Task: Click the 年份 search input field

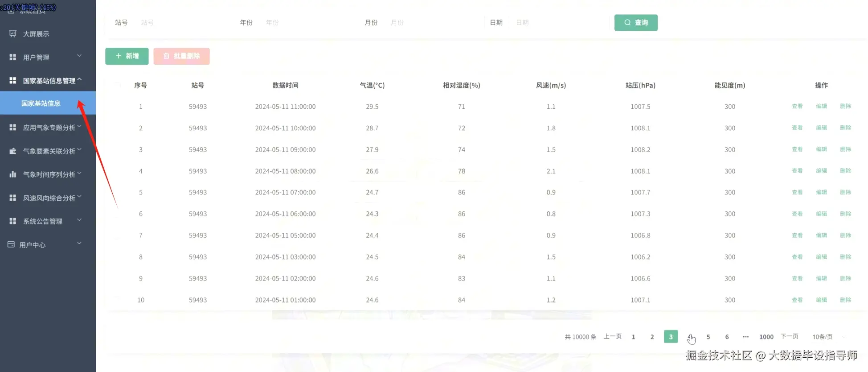Action: pos(307,22)
